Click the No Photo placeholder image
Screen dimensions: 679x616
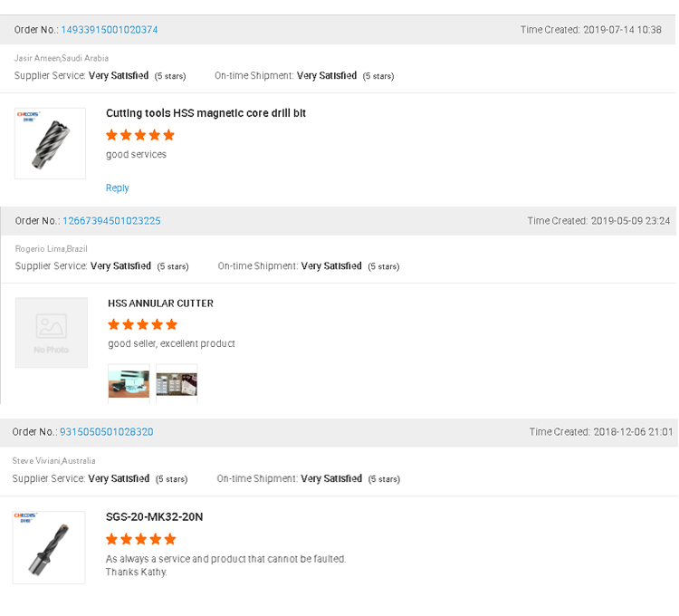coord(52,332)
